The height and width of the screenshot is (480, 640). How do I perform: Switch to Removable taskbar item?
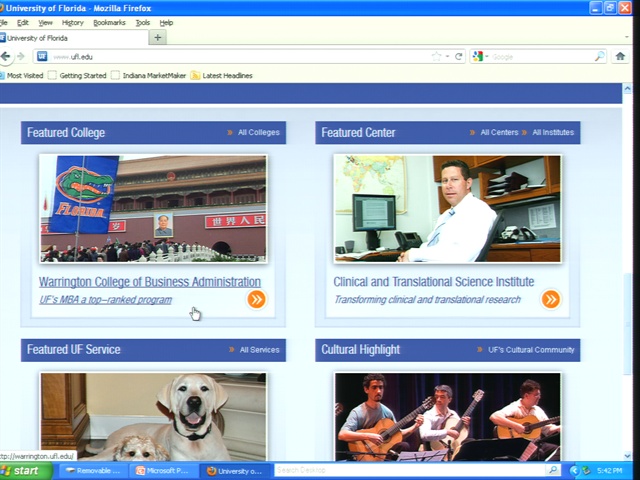93,471
